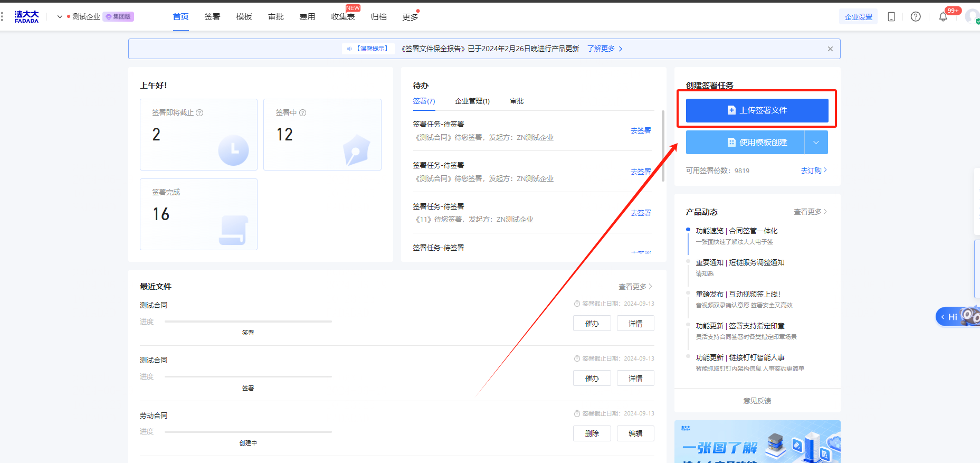
Task: Open 功能更新 | 签署支持指定印章 news
Action: (740, 326)
